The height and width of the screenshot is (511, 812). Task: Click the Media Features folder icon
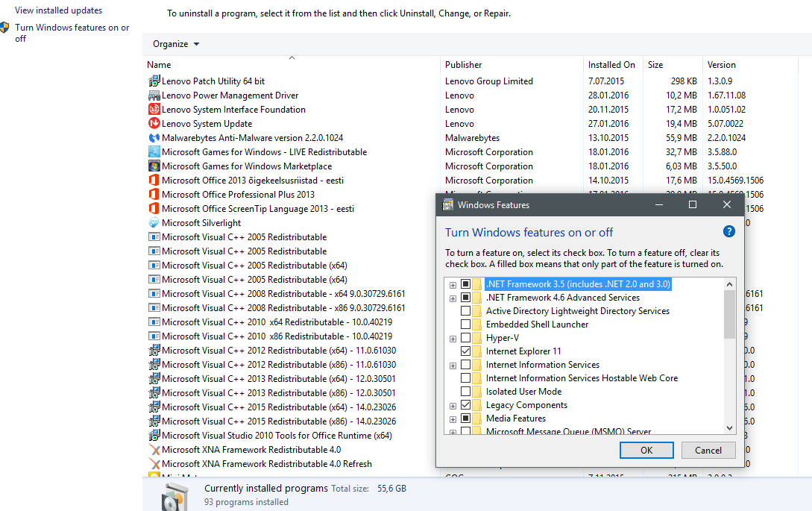point(476,418)
